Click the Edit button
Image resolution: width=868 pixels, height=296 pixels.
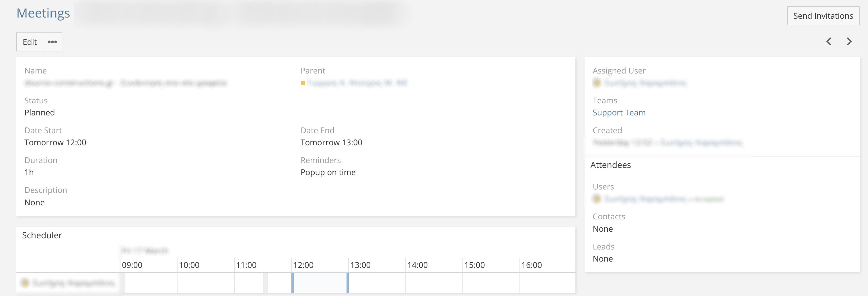coord(30,42)
